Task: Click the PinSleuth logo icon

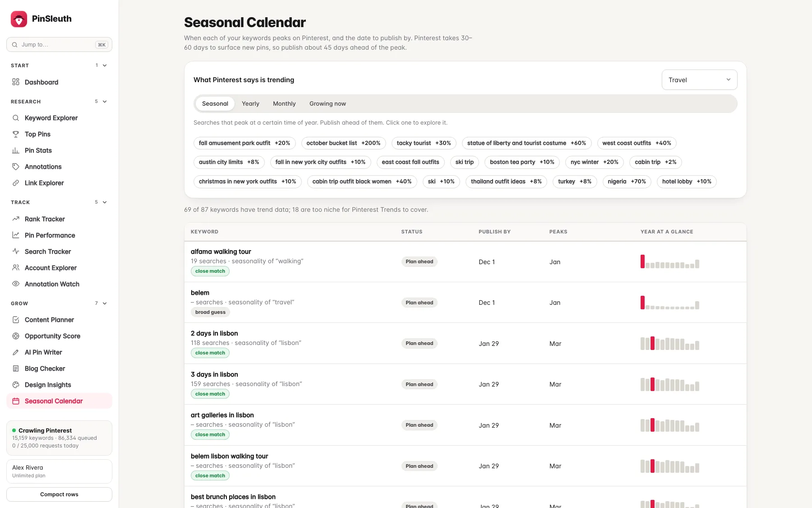Action: tap(19, 19)
